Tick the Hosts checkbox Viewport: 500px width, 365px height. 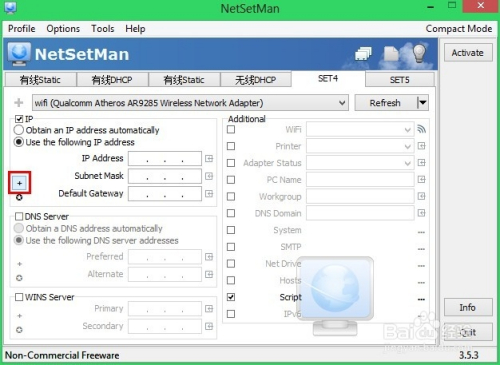[231, 280]
